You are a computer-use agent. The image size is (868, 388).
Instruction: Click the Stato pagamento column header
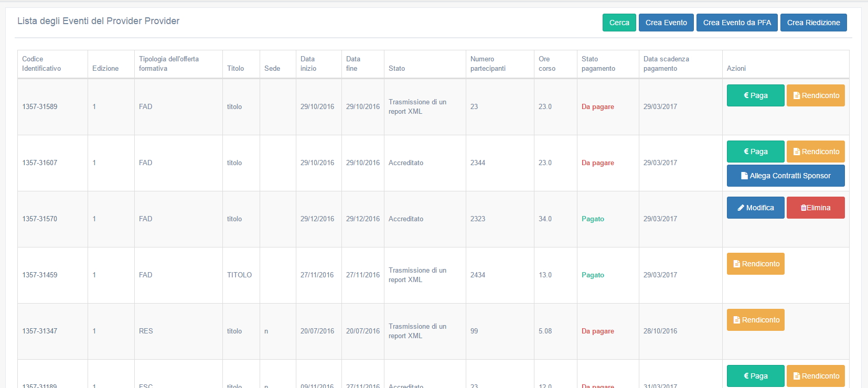click(x=598, y=64)
